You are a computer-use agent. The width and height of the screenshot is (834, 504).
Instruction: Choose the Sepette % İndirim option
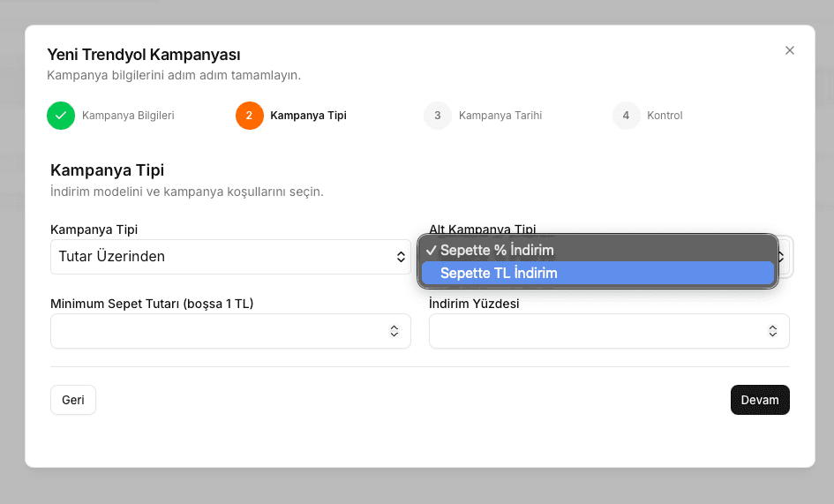[x=597, y=250]
